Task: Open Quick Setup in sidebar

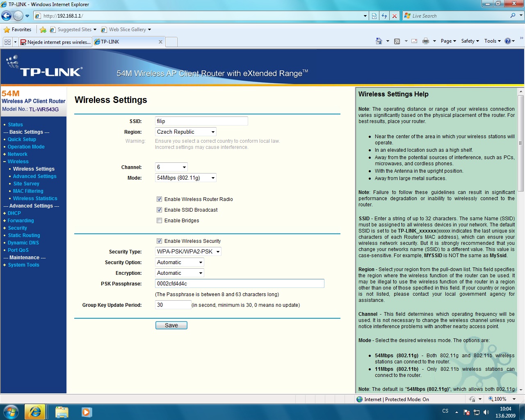Action: click(22, 139)
